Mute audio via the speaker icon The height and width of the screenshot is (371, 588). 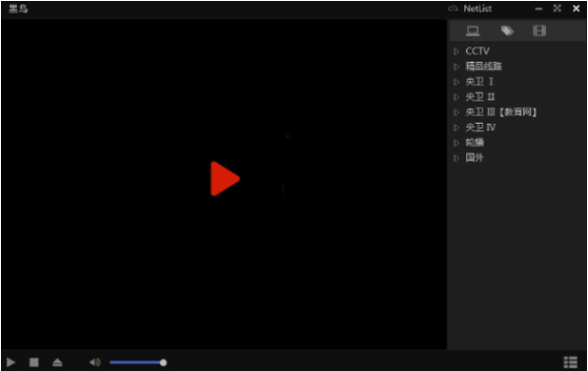pyautogui.click(x=94, y=362)
